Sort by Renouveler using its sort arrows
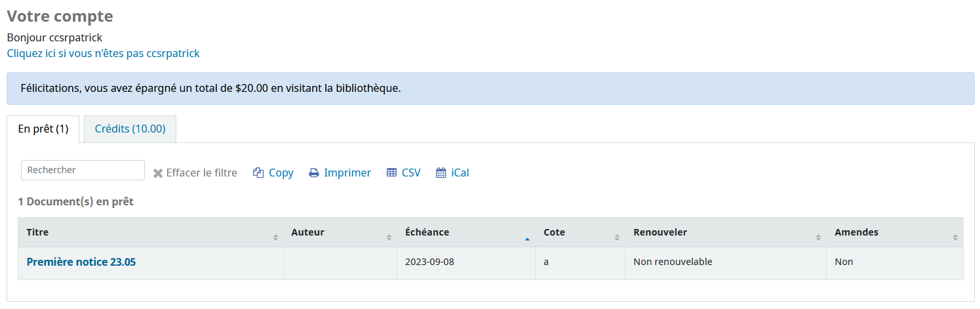 pos(818,237)
